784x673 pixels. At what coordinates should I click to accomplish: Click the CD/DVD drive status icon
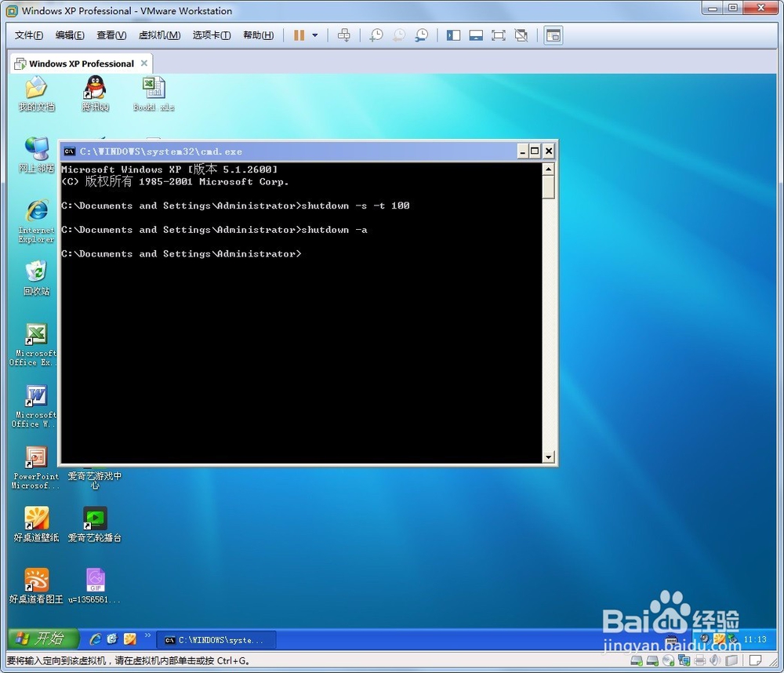669,660
